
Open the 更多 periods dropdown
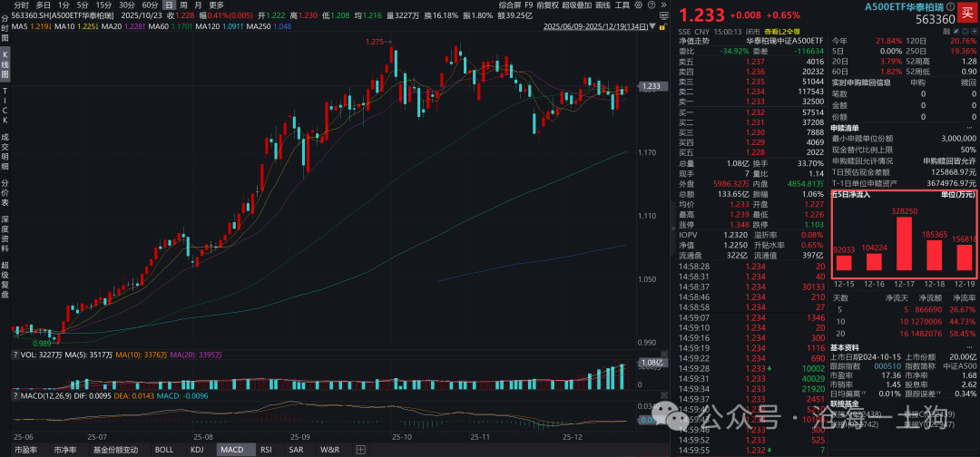point(216,5)
